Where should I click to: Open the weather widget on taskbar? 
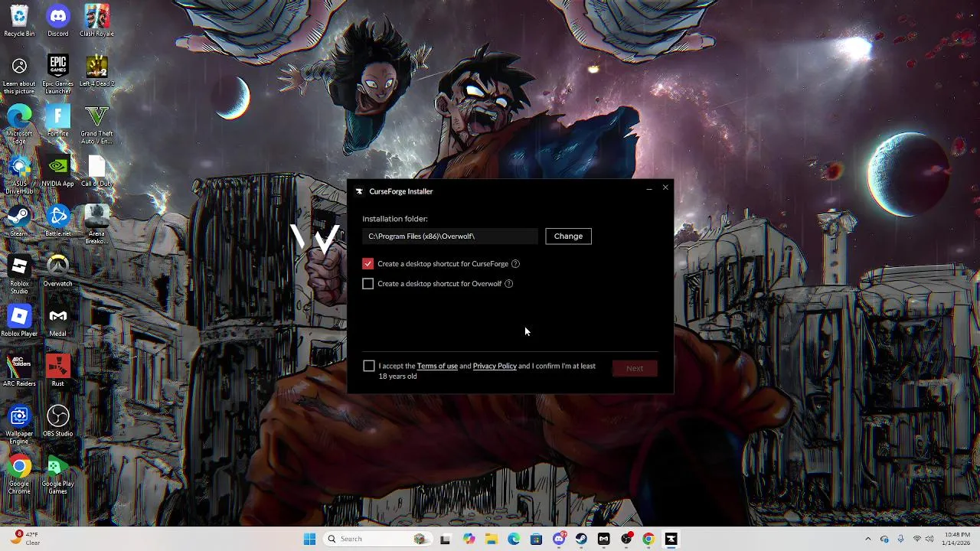point(24,539)
